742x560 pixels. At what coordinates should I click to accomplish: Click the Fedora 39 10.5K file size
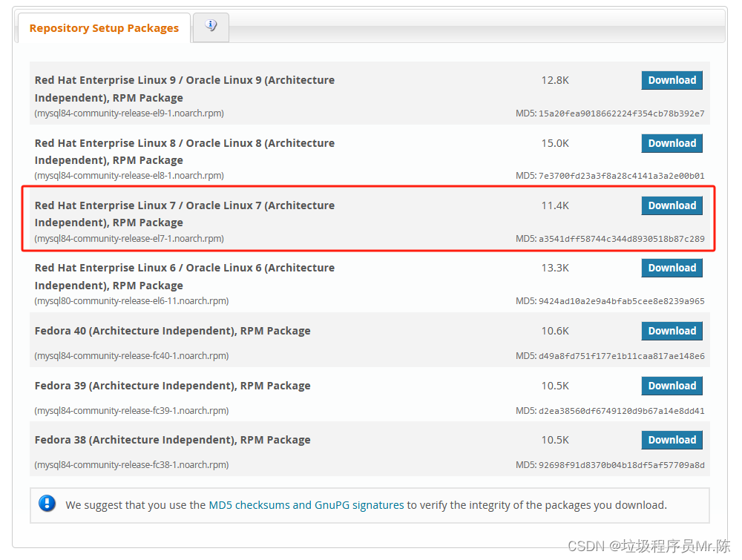coord(555,386)
